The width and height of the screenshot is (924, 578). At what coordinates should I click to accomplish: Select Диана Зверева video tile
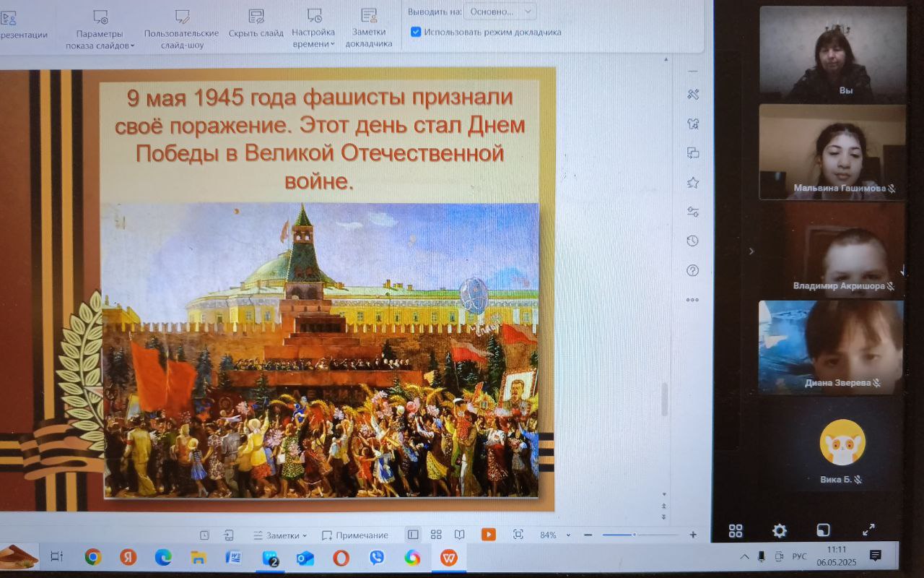pyautogui.click(x=832, y=348)
